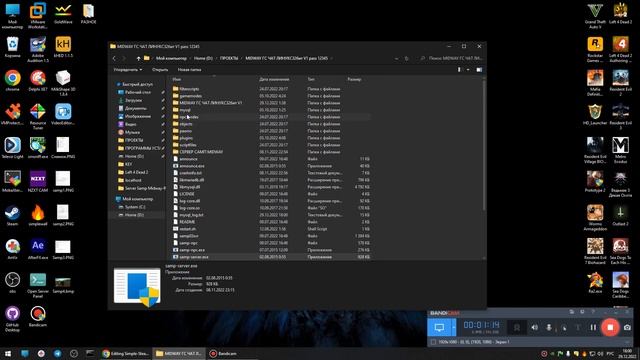Open Bandicam recording mode dropdown arrow

click(453, 327)
